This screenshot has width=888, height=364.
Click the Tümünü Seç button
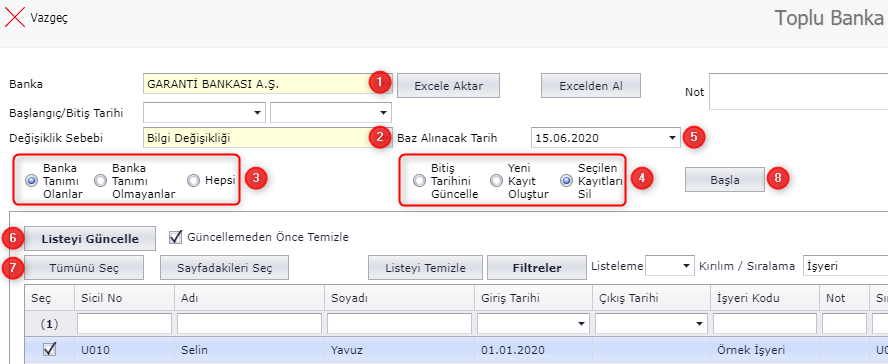click(84, 268)
